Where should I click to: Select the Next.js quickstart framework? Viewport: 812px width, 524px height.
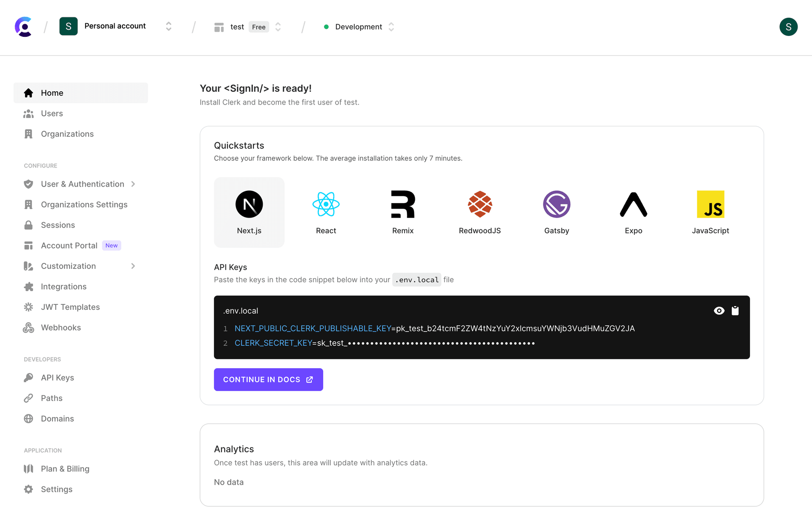tap(249, 212)
